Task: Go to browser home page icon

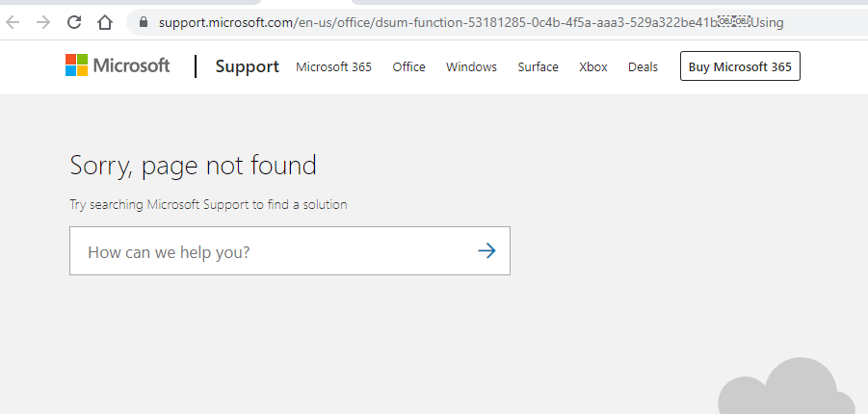Action: coord(105,22)
